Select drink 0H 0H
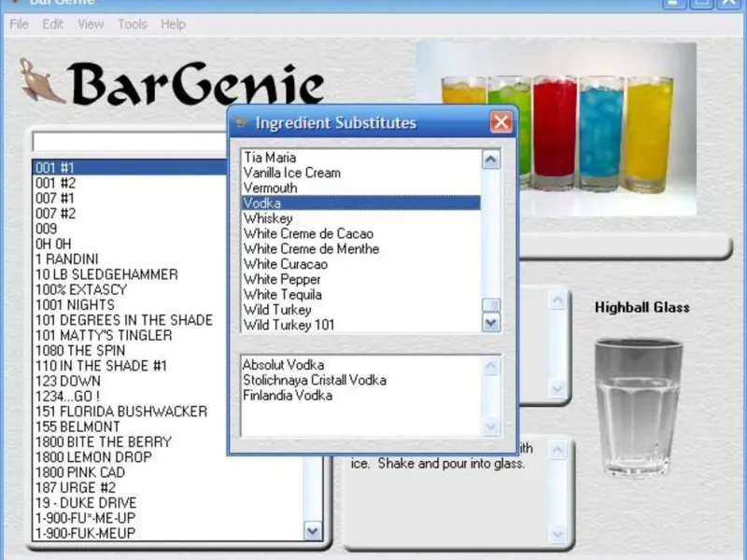 130,244
